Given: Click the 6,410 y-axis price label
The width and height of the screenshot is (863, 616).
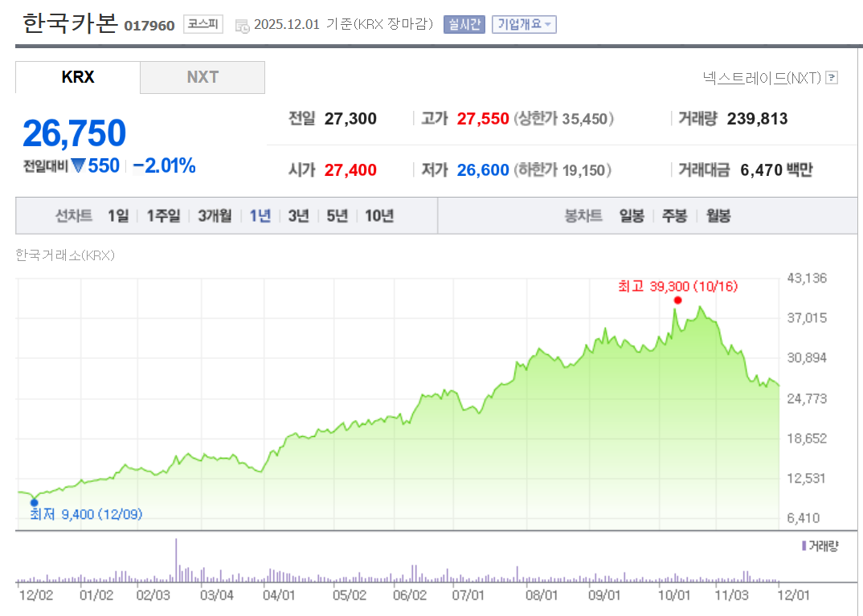Looking at the screenshot, I should (x=804, y=518).
